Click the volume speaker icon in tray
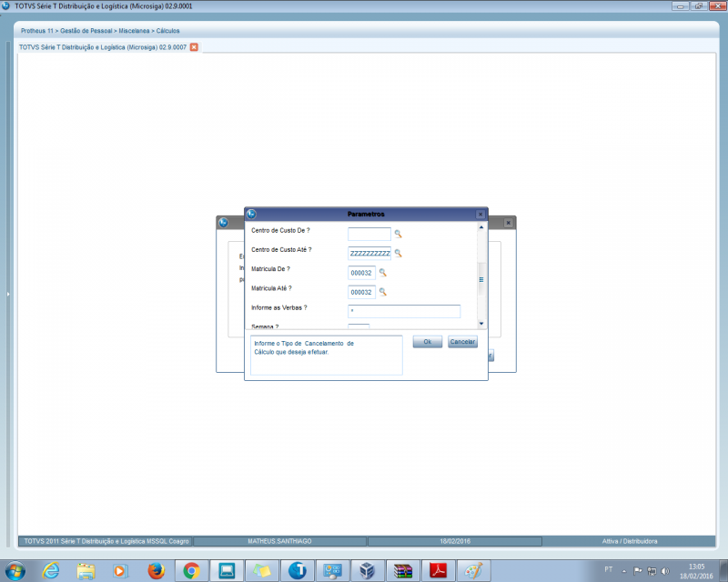728x582 pixels. [665, 571]
